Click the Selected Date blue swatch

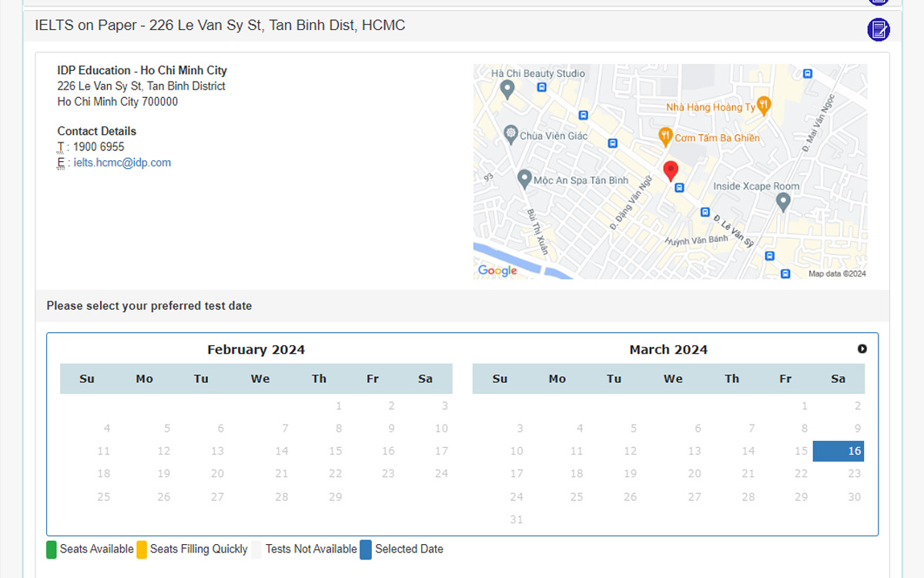366,549
